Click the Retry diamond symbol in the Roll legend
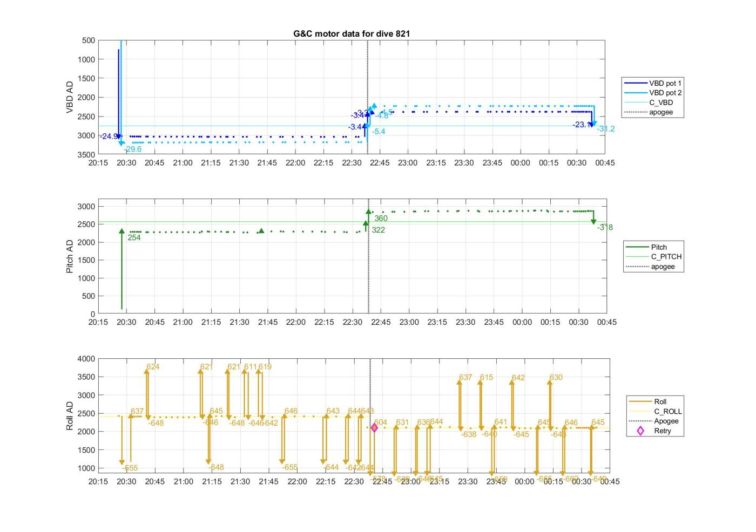Viewport: 756px width, 532px height. point(640,431)
